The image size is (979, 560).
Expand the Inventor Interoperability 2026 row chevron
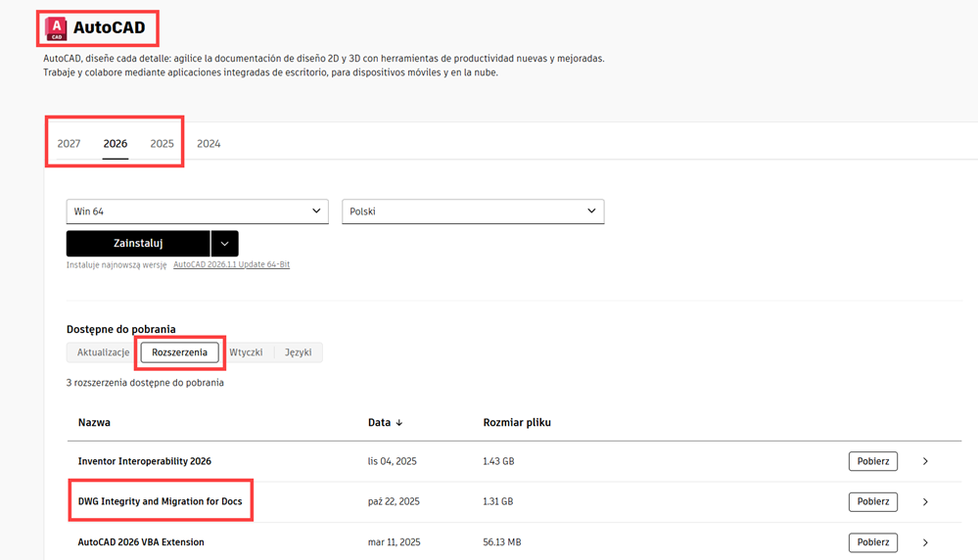925,461
